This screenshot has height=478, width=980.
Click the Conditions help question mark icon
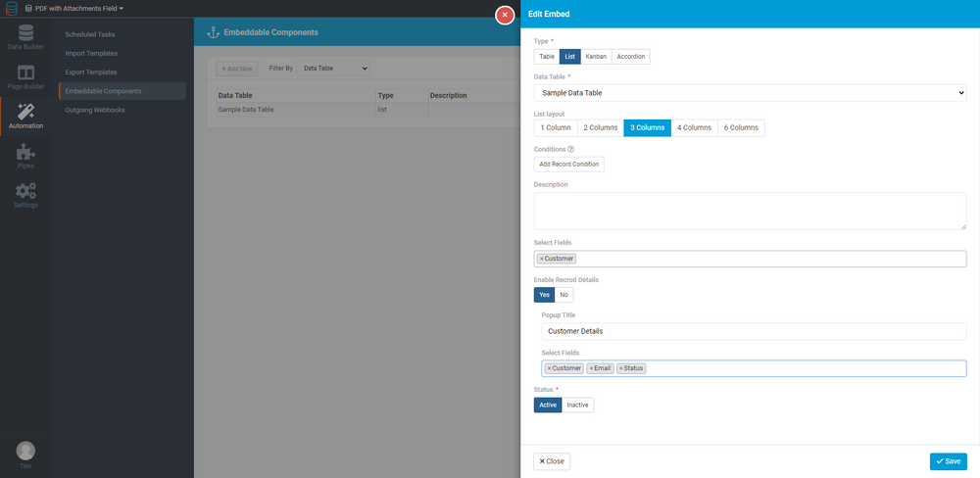click(570, 149)
